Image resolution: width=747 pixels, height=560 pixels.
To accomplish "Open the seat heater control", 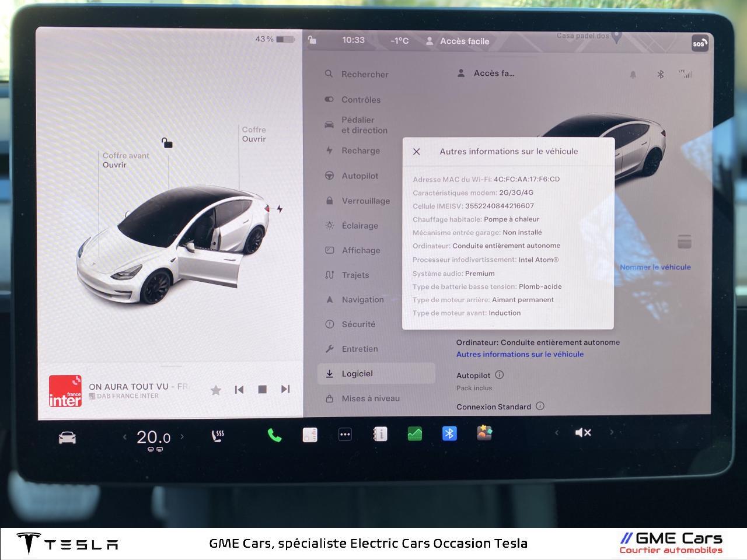I will 218,436.
